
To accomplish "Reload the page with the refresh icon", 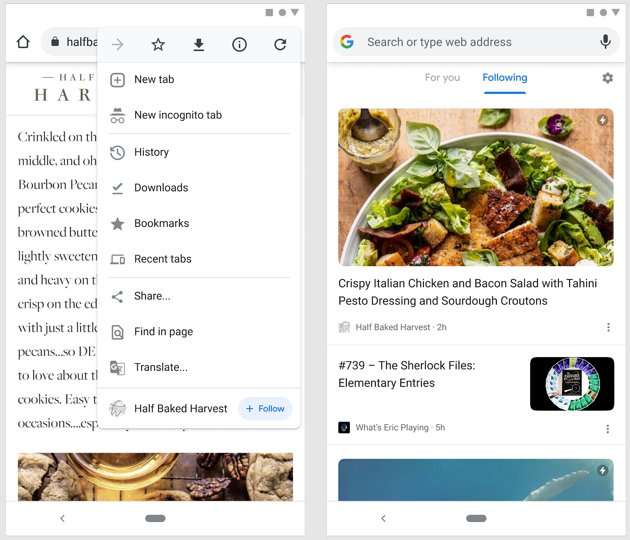I will (280, 44).
